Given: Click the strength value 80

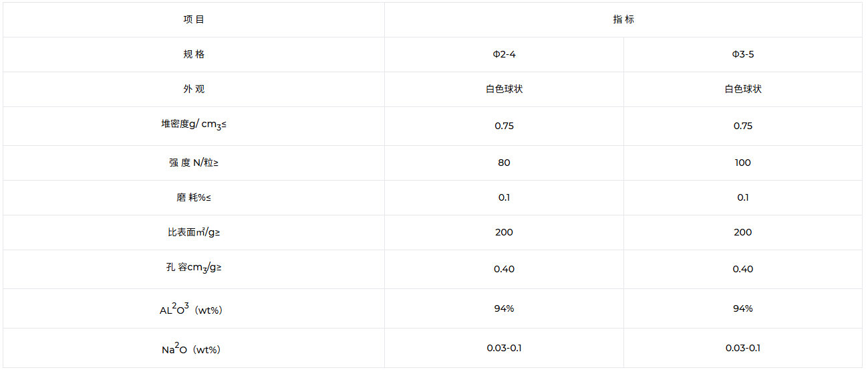Looking at the screenshot, I should coord(504,163).
